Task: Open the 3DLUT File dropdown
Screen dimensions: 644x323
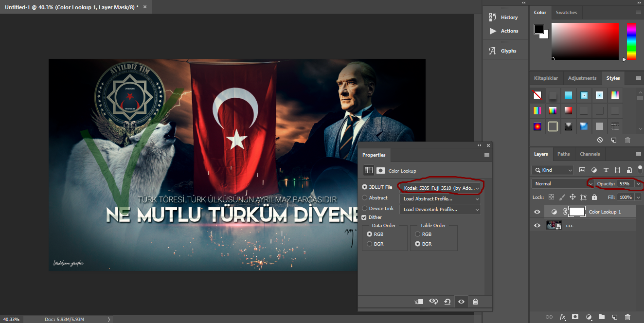Action: tap(440, 188)
